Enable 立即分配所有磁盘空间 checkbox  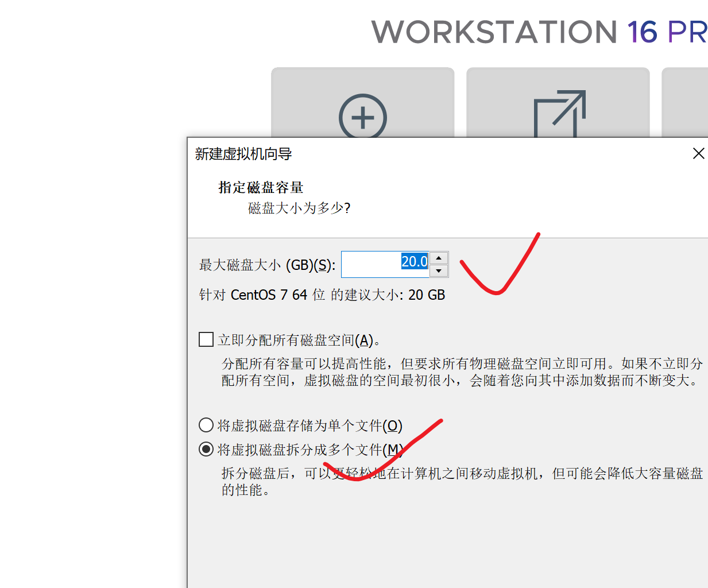tap(206, 339)
